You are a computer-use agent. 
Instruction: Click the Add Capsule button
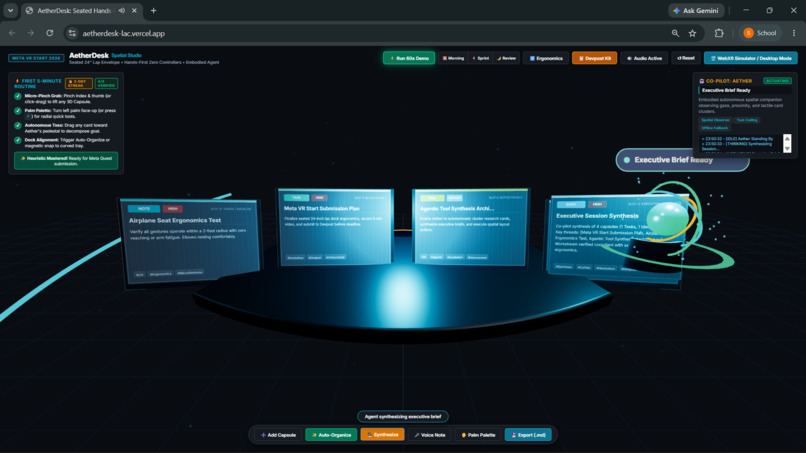point(278,435)
